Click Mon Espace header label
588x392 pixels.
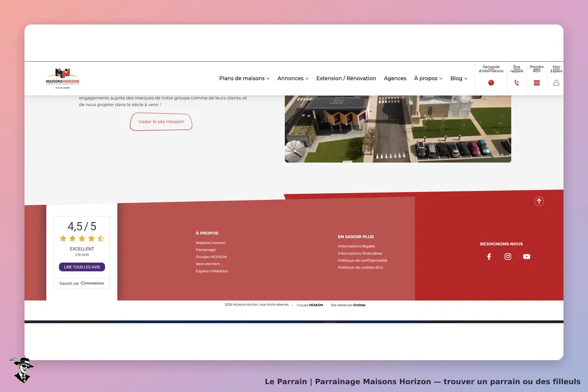pos(556,69)
